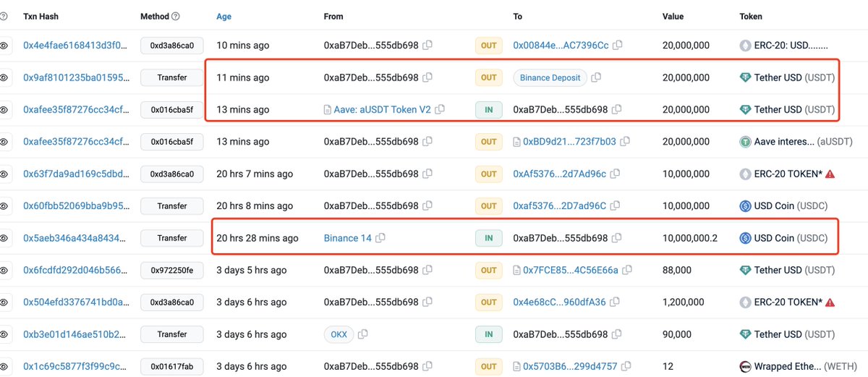Screen dimensions: 868x377
Task: Click the Aave interest bearing aUSDT logo
Action: tap(745, 142)
